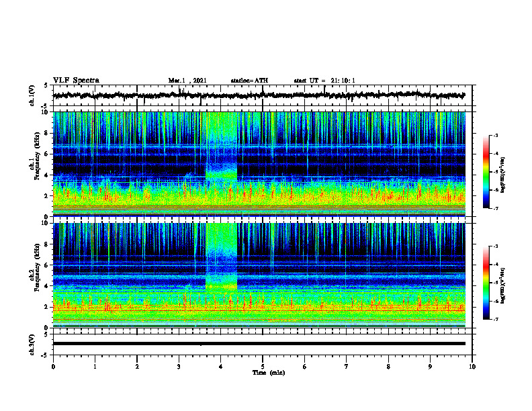Click the ch.2 spectrogram color scale bar
Image resolution: width=532 pixels, height=411 pixels.
click(x=486, y=283)
